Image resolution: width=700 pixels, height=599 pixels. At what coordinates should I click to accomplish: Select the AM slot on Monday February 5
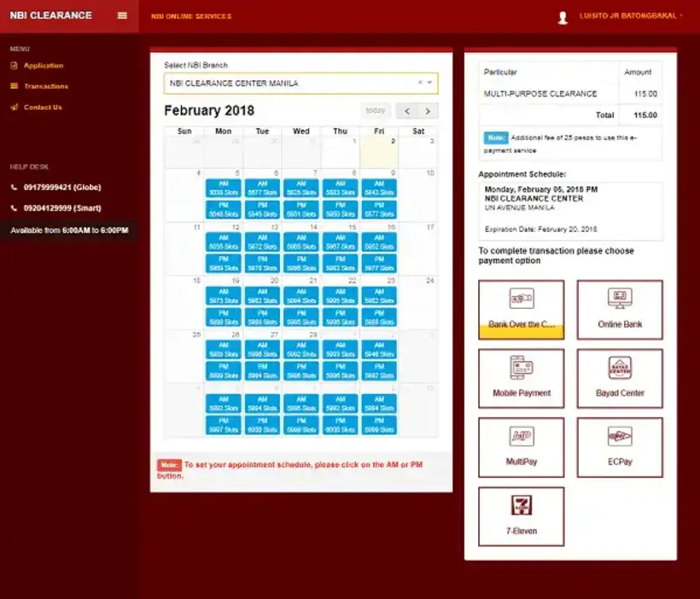click(x=224, y=189)
